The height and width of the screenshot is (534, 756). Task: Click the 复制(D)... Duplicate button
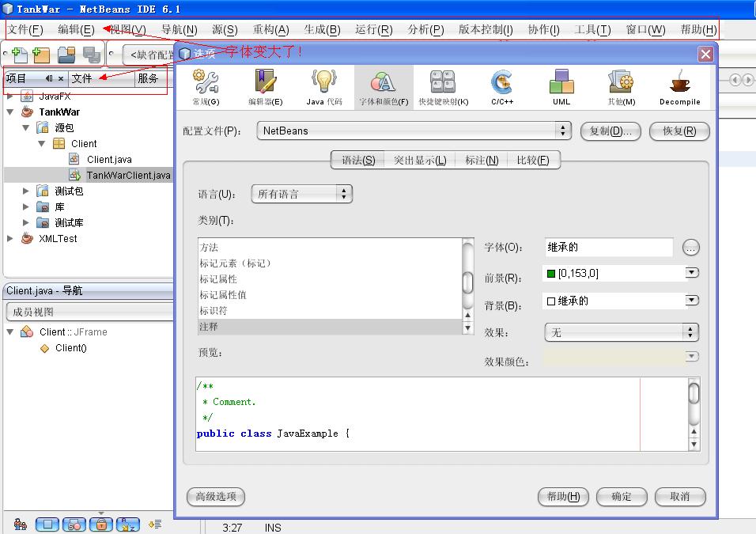coord(610,131)
